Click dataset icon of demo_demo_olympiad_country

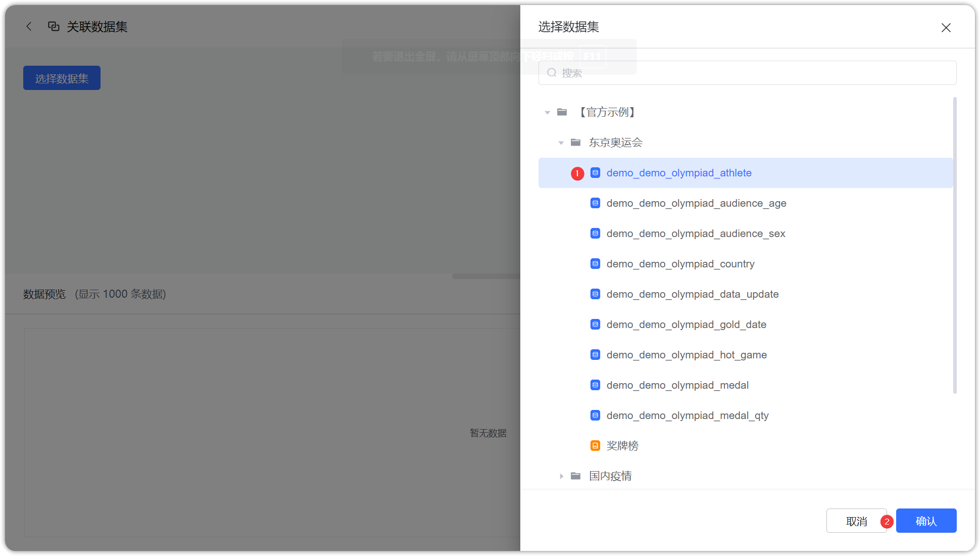pos(595,264)
